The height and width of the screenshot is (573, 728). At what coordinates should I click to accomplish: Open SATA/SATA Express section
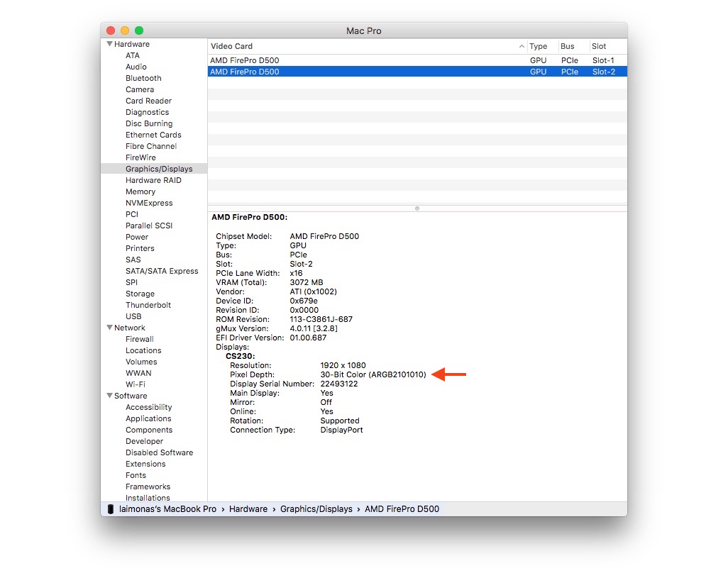[162, 271]
